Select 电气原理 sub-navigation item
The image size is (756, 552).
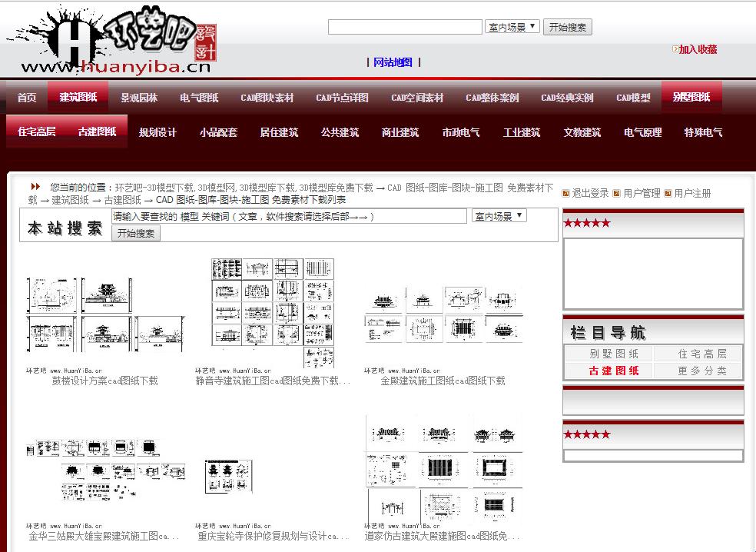pos(643,132)
